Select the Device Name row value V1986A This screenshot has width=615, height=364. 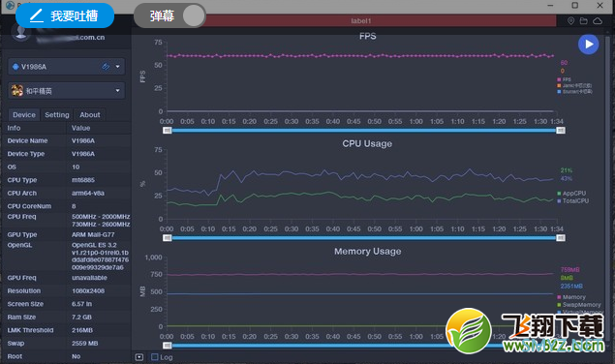pos(83,140)
